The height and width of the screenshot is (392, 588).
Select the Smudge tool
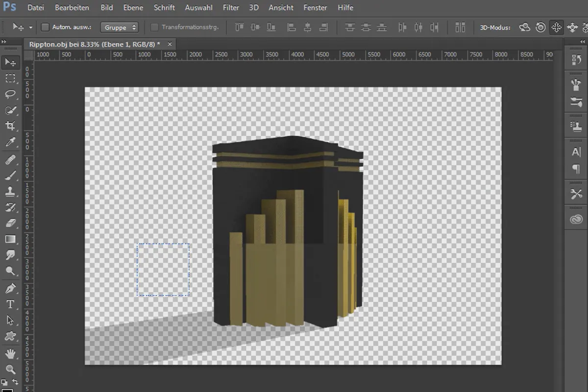(10, 255)
